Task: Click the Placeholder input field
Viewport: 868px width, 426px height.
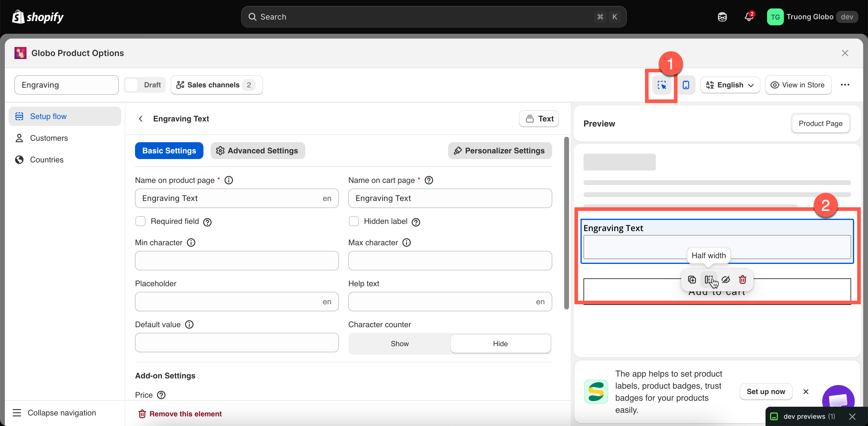Action: click(x=237, y=301)
